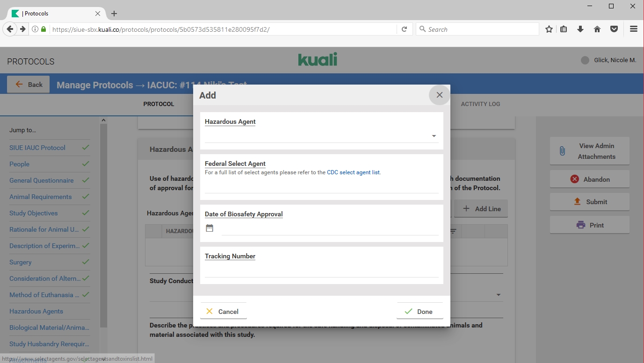Jump to Hazardous Agents section
The height and width of the screenshot is (363, 644).
point(36,311)
